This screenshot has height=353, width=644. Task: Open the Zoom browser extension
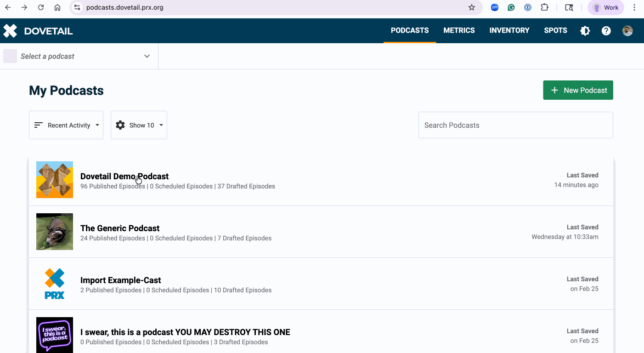[494, 7]
